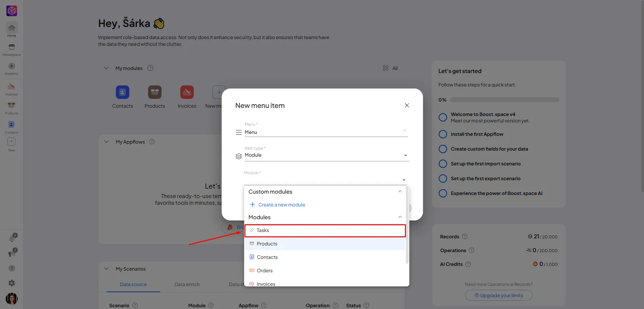
Task: Click the dropdown list scrollbar
Action: (407, 225)
